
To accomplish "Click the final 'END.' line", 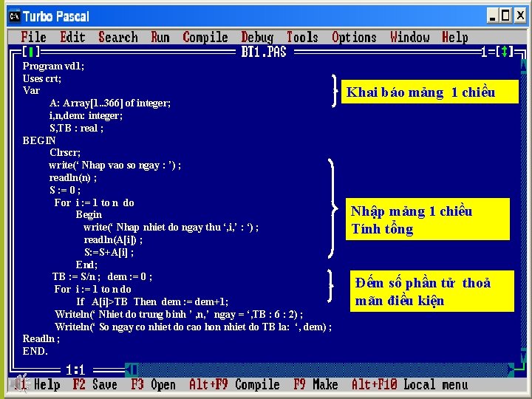I will (35, 351).
